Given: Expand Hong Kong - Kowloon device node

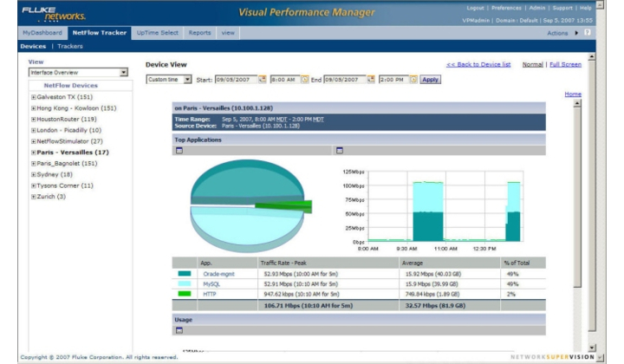Looking at the screenshot, I should [34, 108].
